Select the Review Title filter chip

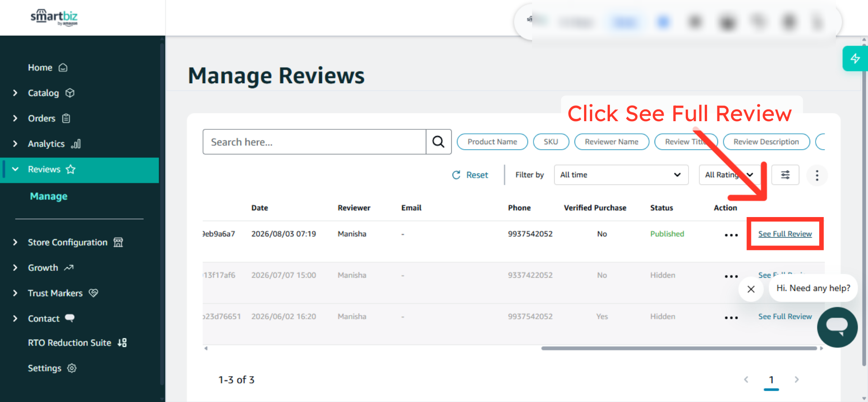coord(686,142)
